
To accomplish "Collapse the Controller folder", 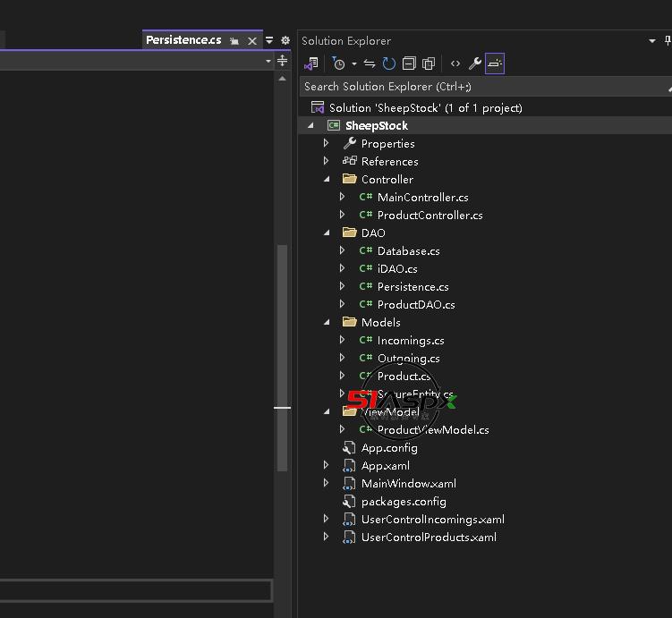I will point(327,179).
